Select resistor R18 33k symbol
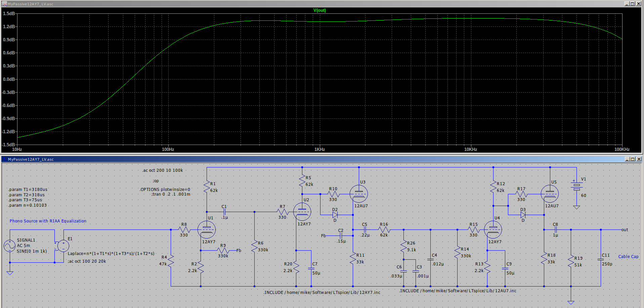The width and height of the screenshot is (644, 308). click(x=544, y=259)
